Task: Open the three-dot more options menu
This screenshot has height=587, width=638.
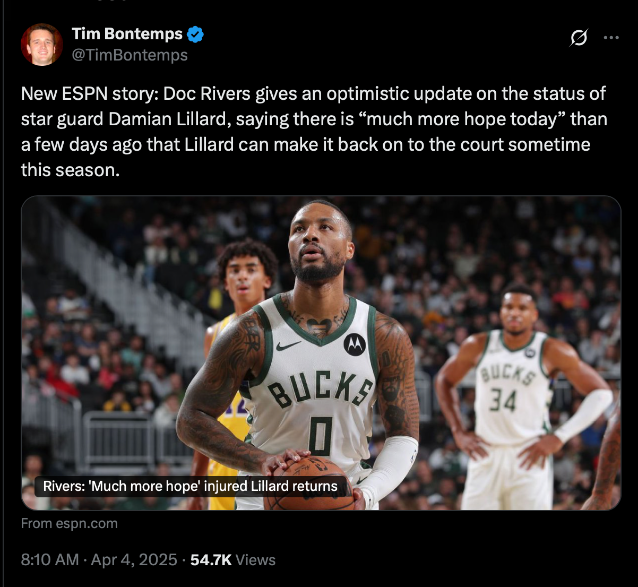Action: [x=611, y=37]
